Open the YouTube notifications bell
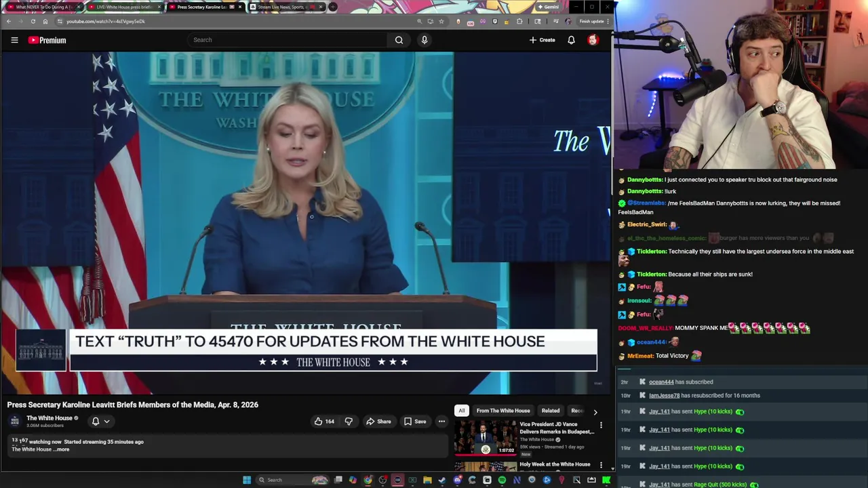Image resolution: width=868 pixels, height=488 pixels. click(x=571, y=40)
